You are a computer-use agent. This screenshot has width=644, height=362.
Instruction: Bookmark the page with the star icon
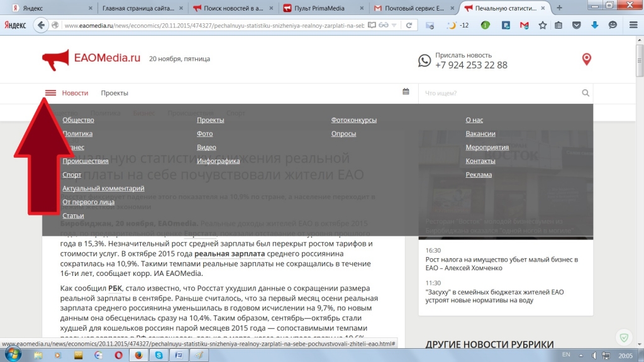click(x=543, y=25)
